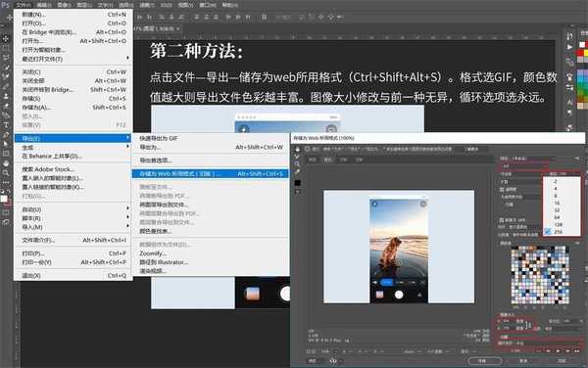The image size is (588, 368).
Task: Click the foreground color swatch in toolbar
Action: pyautogui.click(x=4, y=199)
